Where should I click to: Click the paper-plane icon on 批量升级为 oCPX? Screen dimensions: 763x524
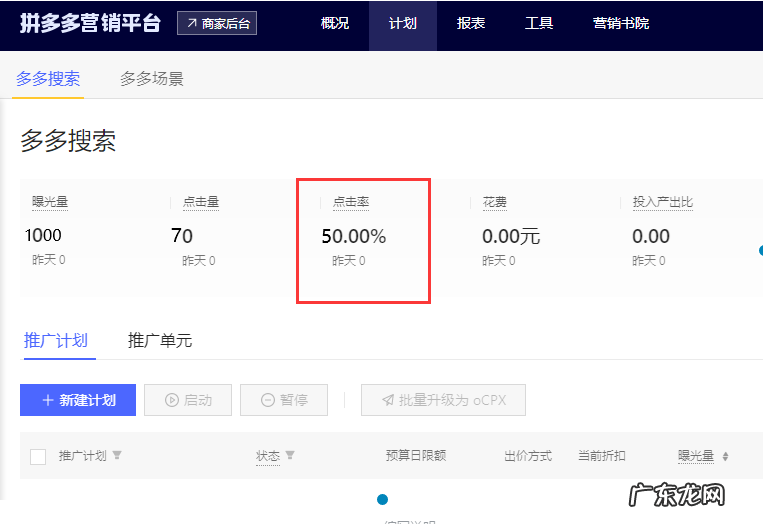[x=388, y=400]
